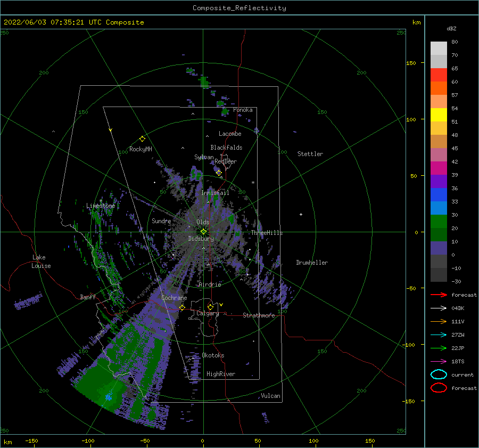Click the Stettler town label
This screenshot has height=448, width=479.
click(310, 154)
